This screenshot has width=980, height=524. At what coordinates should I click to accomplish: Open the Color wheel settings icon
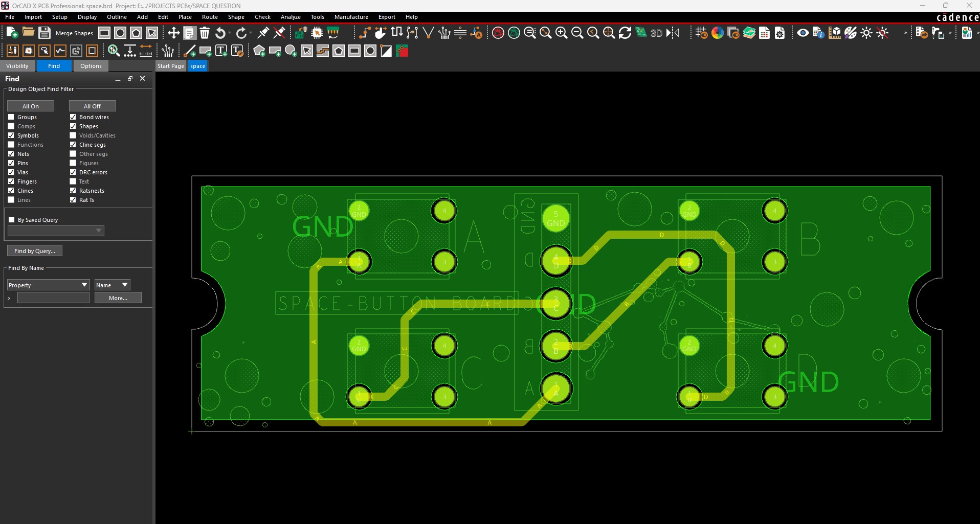click(x=717, y=33)
